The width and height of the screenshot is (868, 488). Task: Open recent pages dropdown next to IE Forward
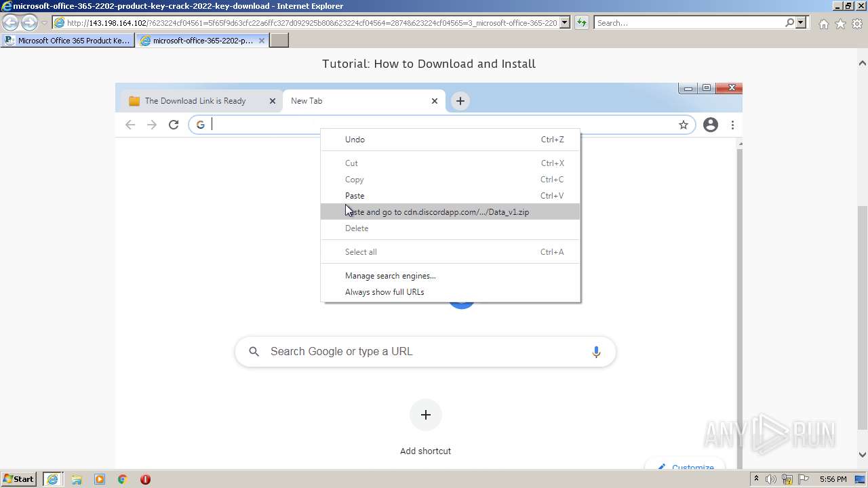(x=44, y=23)
